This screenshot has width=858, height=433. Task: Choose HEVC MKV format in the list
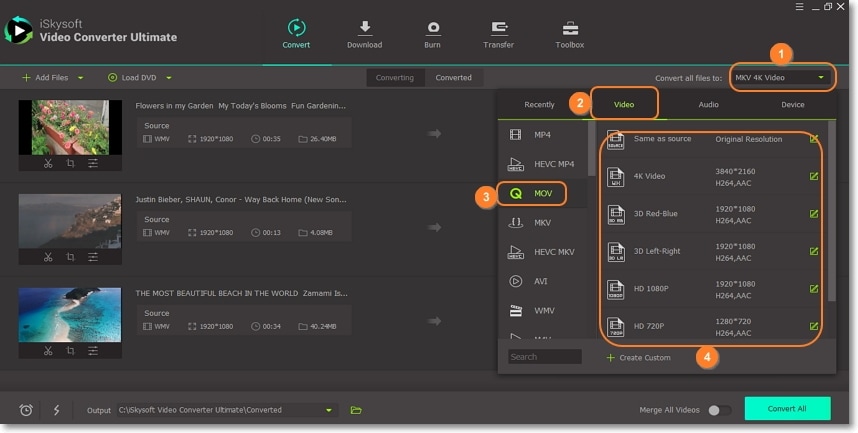point(542,252)
